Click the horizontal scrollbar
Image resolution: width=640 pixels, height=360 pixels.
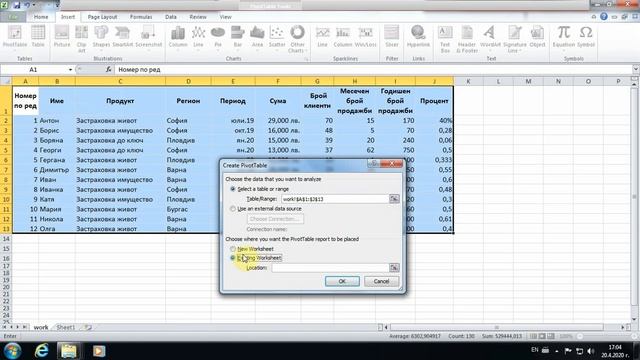pos(497,327)
